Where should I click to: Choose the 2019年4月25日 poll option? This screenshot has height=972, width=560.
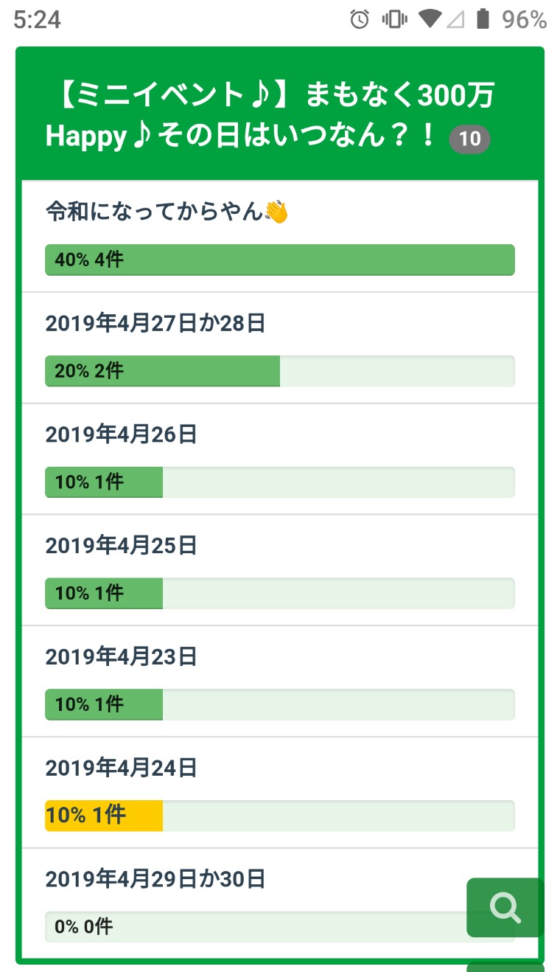tap(122, 546)
